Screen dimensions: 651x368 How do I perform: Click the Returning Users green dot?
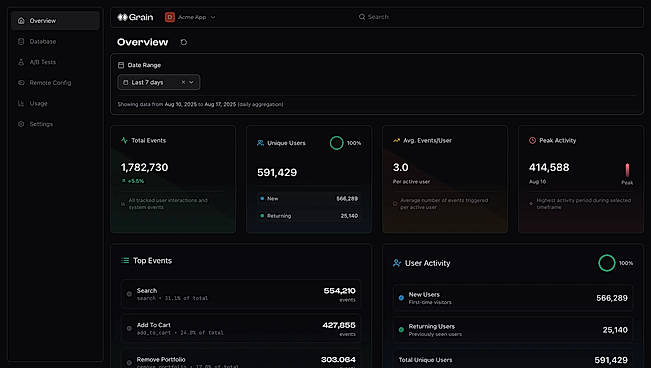coord(401,330)
